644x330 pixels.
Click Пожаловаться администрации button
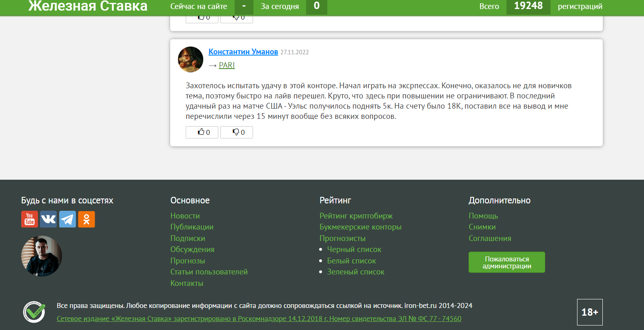506,262
